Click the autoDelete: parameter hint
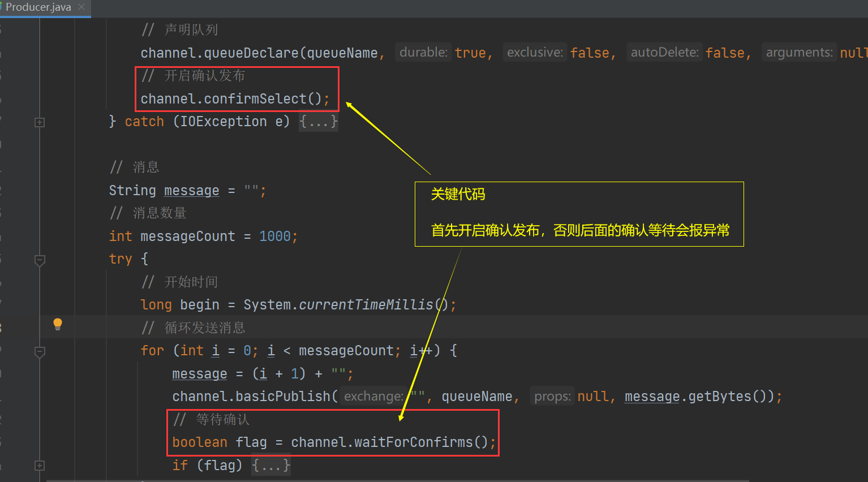 (665, 53)
